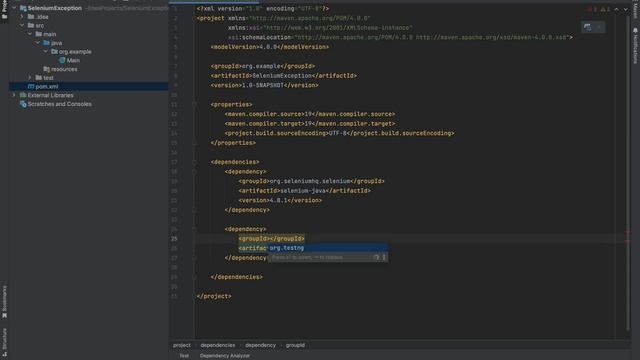Click the java source folder icon
The width and height of the screenshot is (640, 360).
click(46, 43)
